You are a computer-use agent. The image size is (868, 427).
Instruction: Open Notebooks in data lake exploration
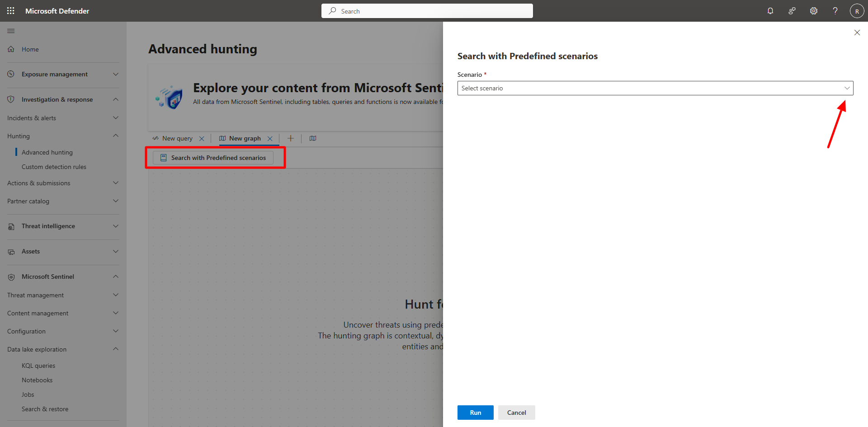37,380
